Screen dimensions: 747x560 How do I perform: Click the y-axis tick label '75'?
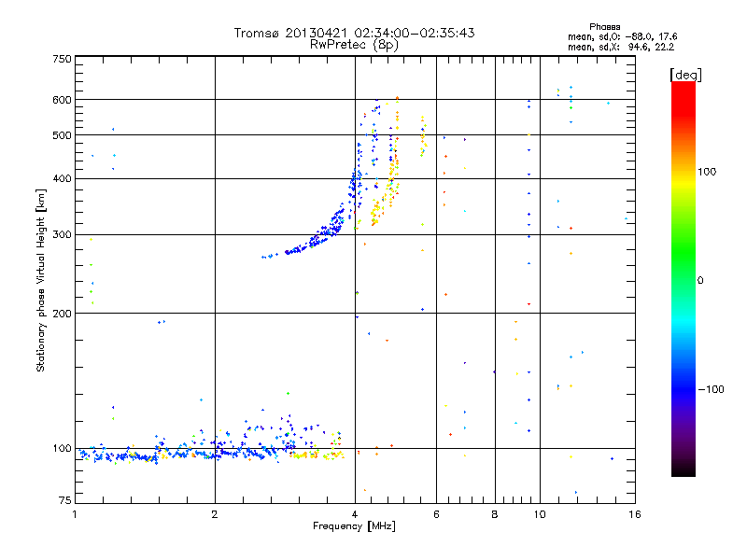click(65, 500)
